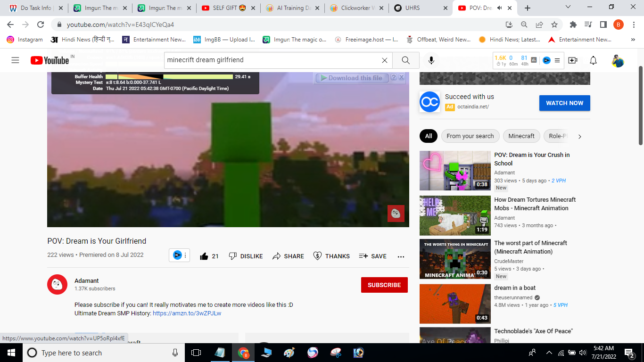Open more actions ellipsis under video
Image resolution: width=644 pixels, height=362 pixels.
click(401, 256)
